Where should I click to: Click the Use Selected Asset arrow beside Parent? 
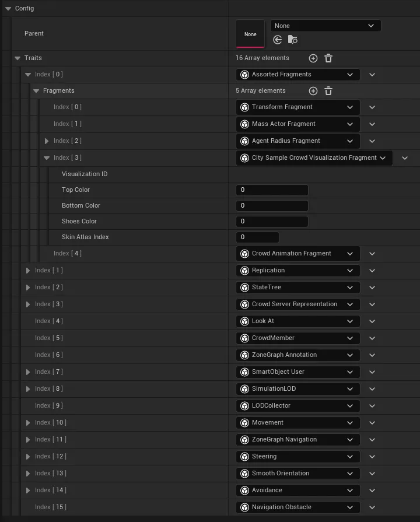(x=278, y=40)
